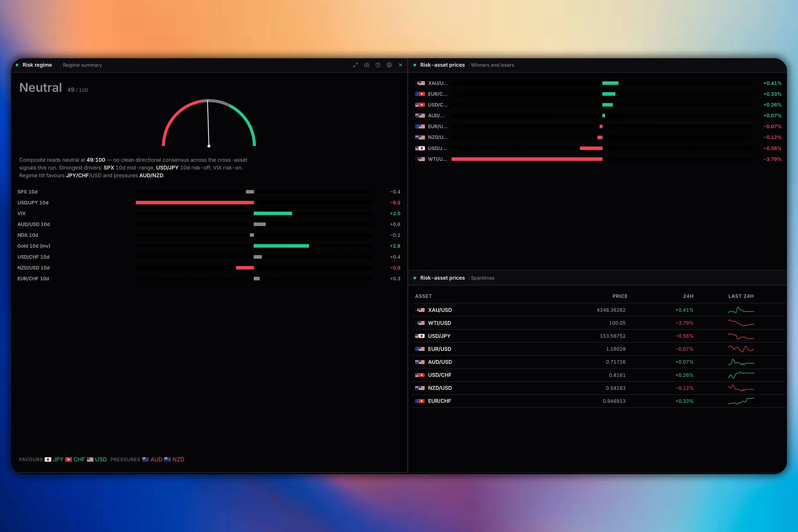Click the green status dot beside Risk regime
Image resolution: width=798 pixels, height=532 pixels.
[17, 65]
